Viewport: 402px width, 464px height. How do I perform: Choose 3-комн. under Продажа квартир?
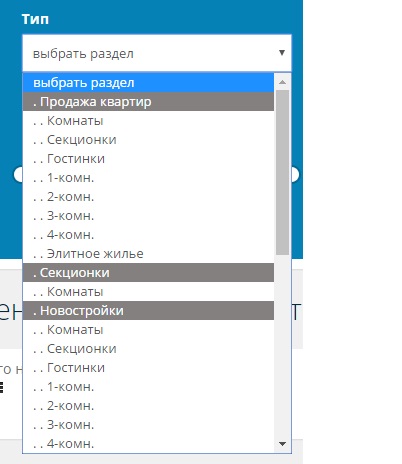148,216
